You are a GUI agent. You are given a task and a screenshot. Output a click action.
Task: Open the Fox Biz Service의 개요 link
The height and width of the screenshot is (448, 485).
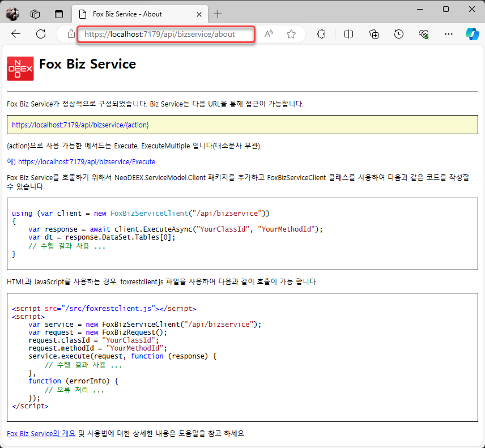coord(41,433)
